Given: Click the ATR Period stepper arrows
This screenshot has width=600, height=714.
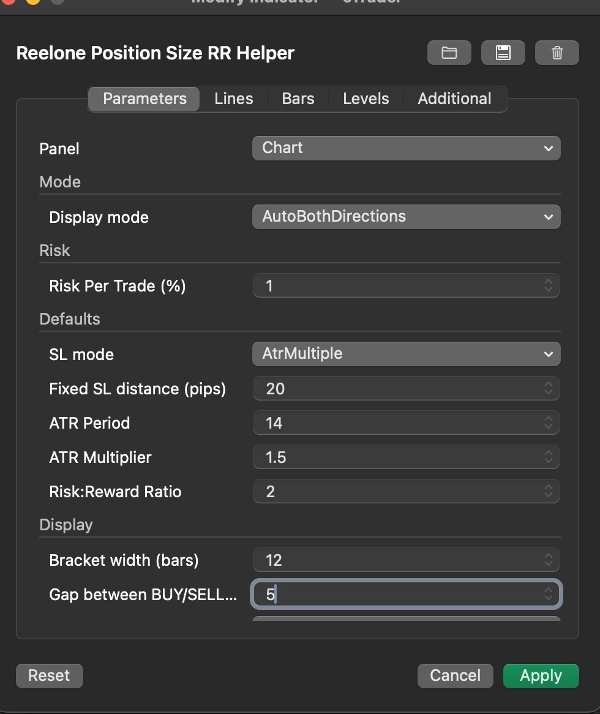Looking at the screenshot, I should 548,423.
